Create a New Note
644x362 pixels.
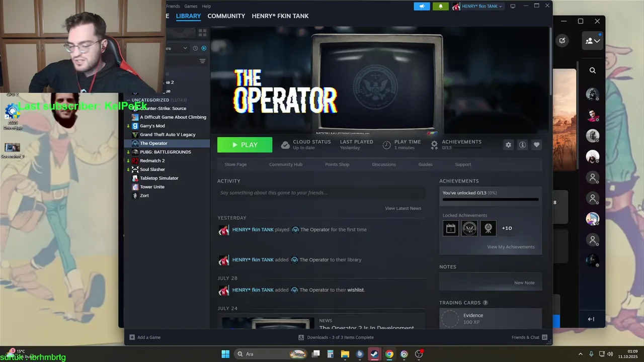pos(524,283)
